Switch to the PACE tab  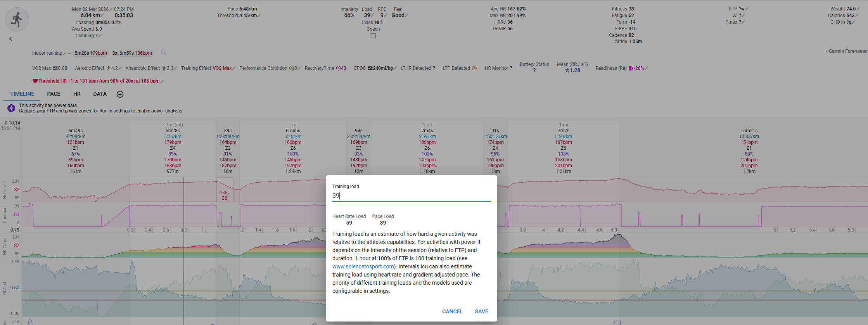54,94
